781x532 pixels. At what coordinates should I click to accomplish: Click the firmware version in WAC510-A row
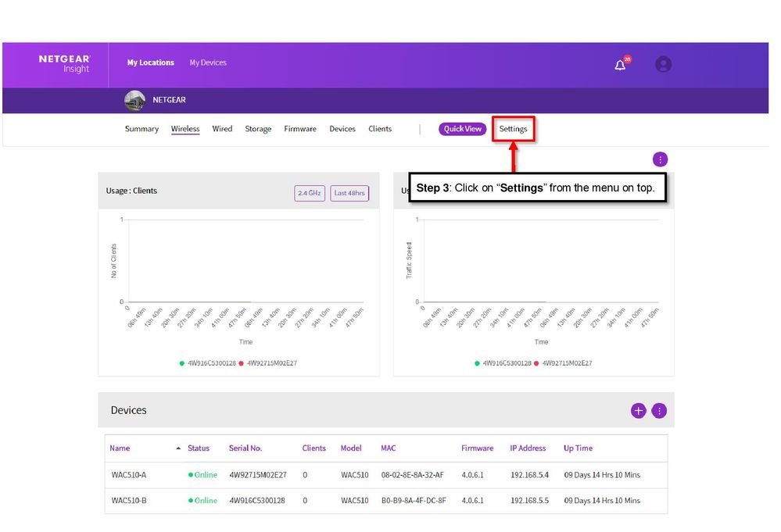point(472,475)
